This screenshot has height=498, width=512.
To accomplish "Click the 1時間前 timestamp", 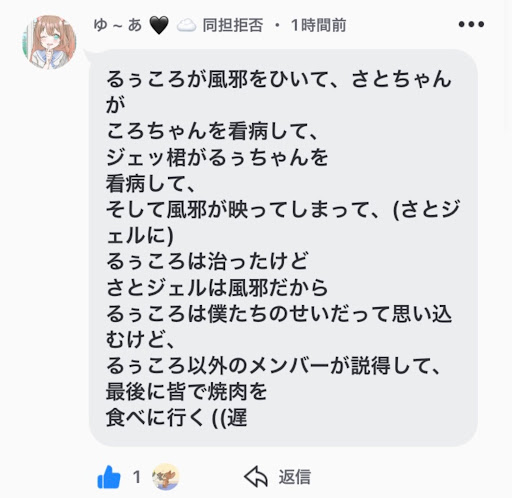I will 318,25.
